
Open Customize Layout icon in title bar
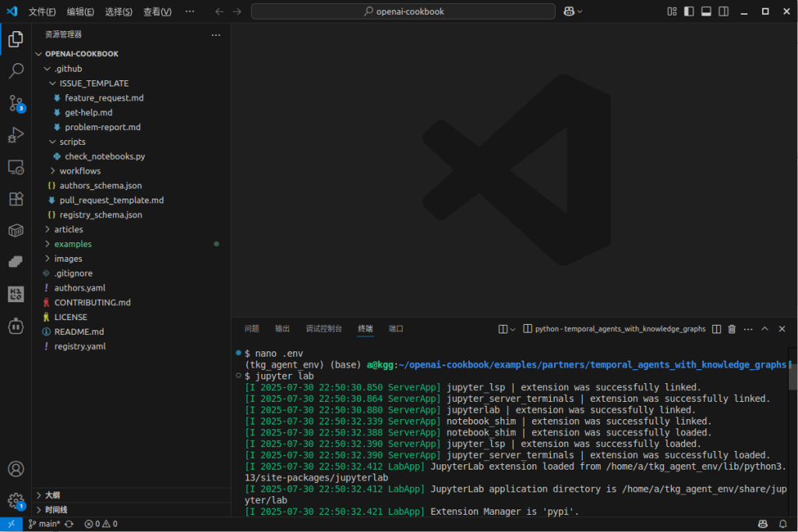pos(672,11)
